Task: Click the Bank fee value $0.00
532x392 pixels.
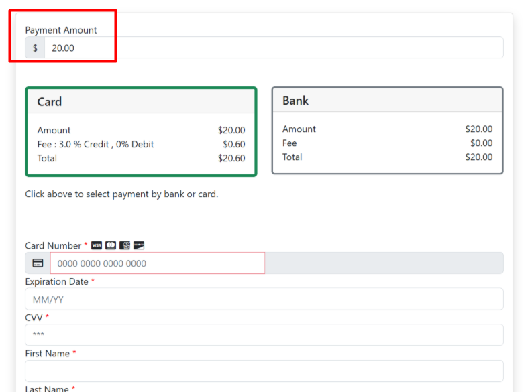Action: pyautogui.click(x=482, y=143)
